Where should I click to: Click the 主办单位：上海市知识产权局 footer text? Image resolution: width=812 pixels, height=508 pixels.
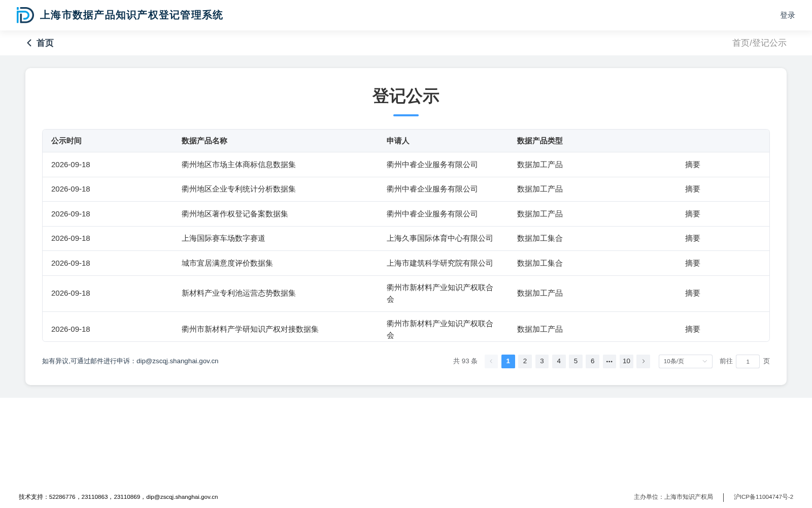[673, 497]
